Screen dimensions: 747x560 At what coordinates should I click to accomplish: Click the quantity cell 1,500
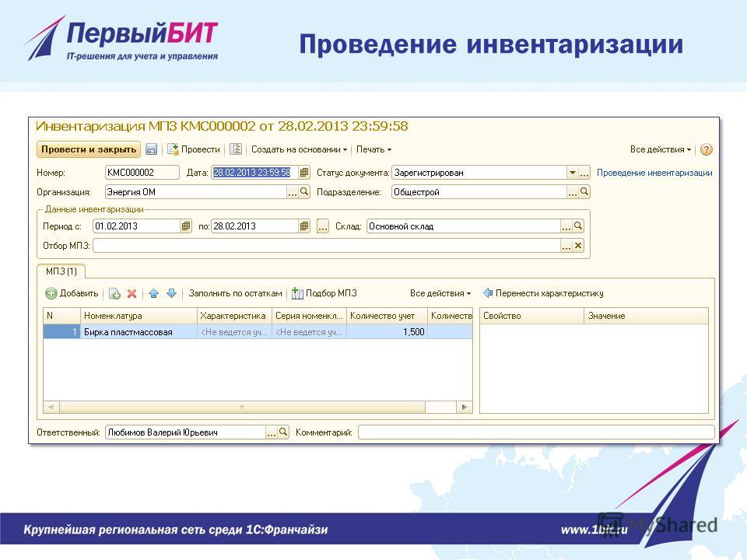click(387, 332)
